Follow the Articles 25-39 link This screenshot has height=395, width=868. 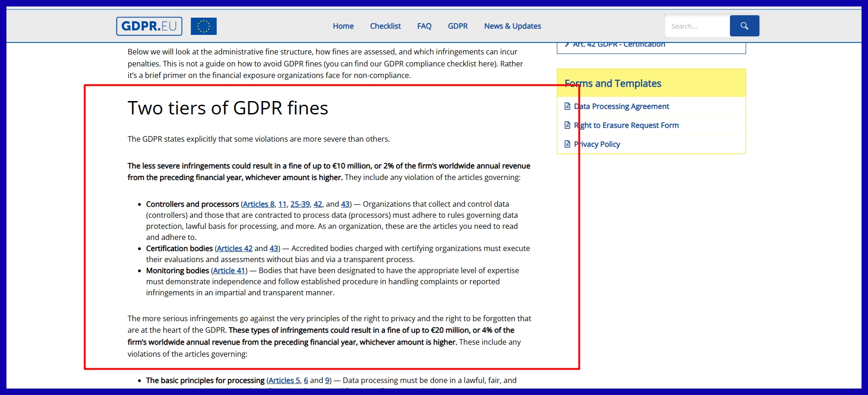pyautogui.click(x=300, y=204)
